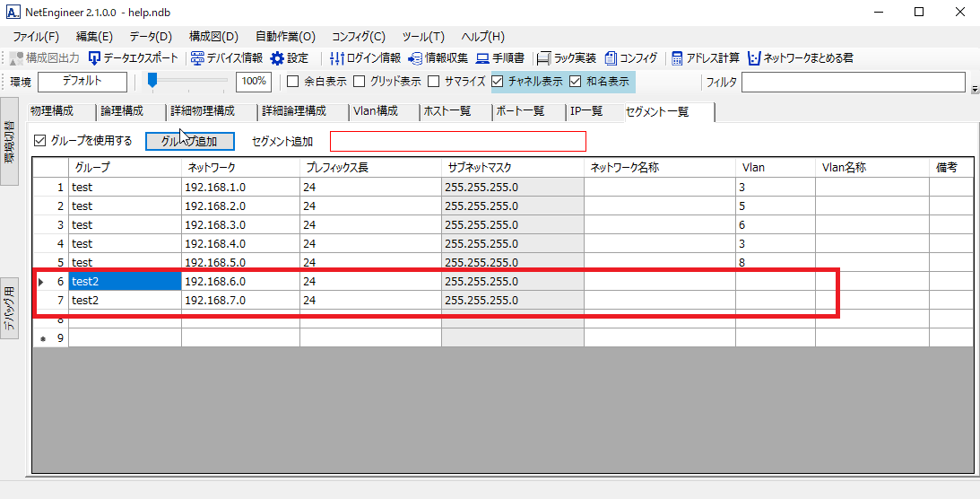Launch 情報収集 from the toolbar
Image resolution: width=980 pixels, height=499 pixels.
pyautogui.click(x=415, y=58)
